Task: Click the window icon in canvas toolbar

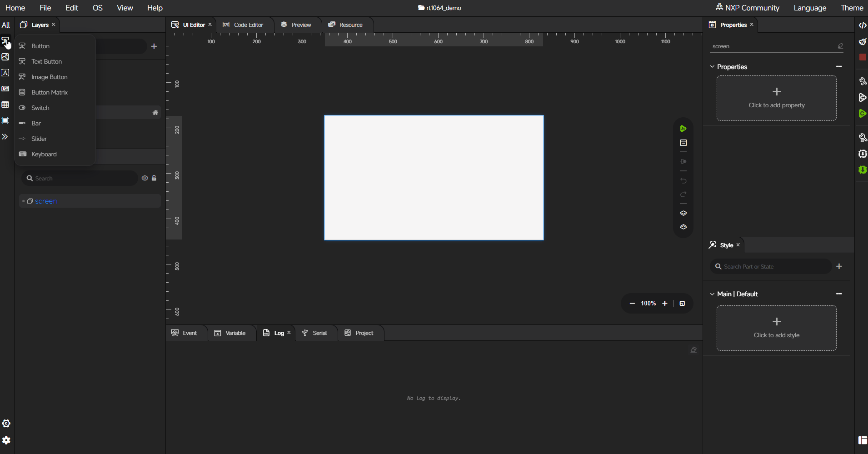Action: 683,143
